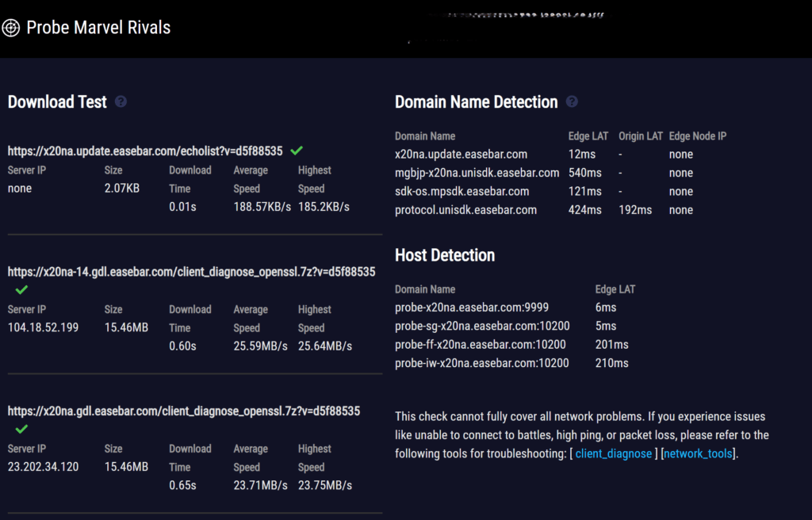Screen dimensions: 812x520
Task: Click green checkmark under x20na-14.gdl URL
Action: tap(21, 290)
